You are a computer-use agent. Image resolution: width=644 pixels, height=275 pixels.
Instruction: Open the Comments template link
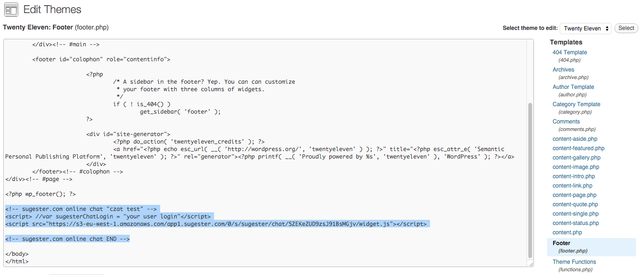pos(566,122)
